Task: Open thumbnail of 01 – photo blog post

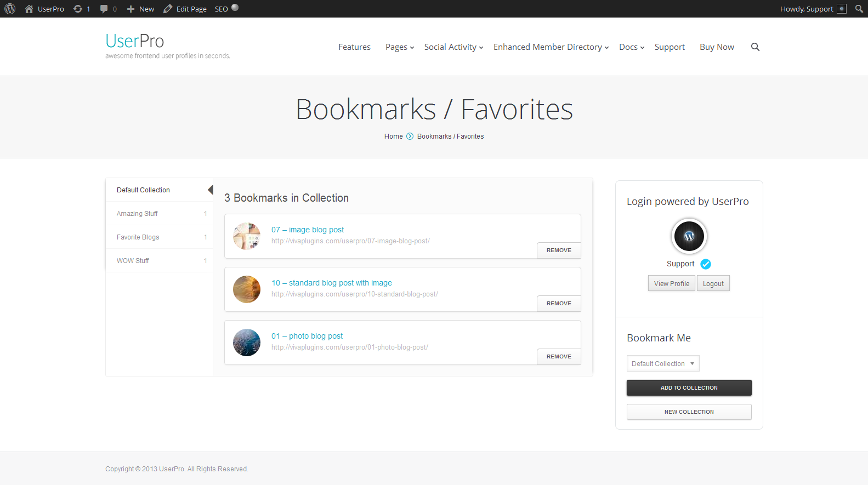Action: [247, 343]
